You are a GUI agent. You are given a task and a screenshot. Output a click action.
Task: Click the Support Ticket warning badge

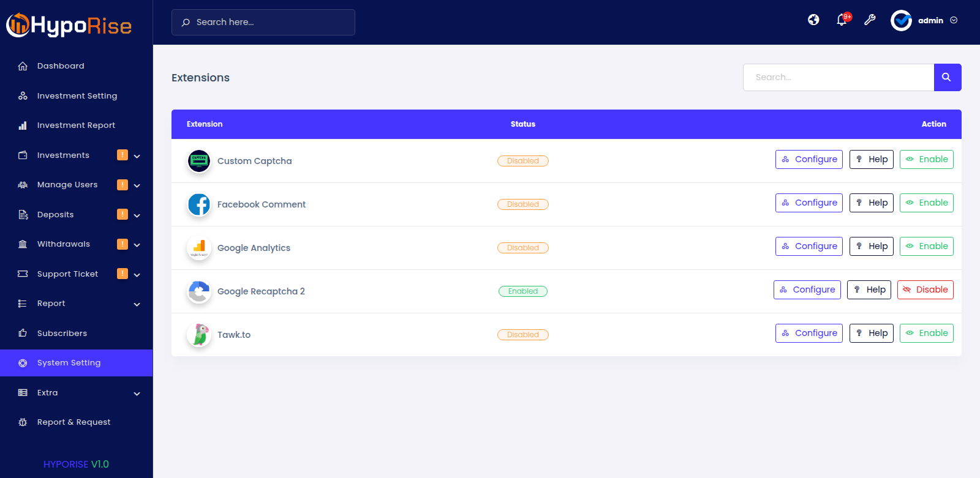point(123,274)
